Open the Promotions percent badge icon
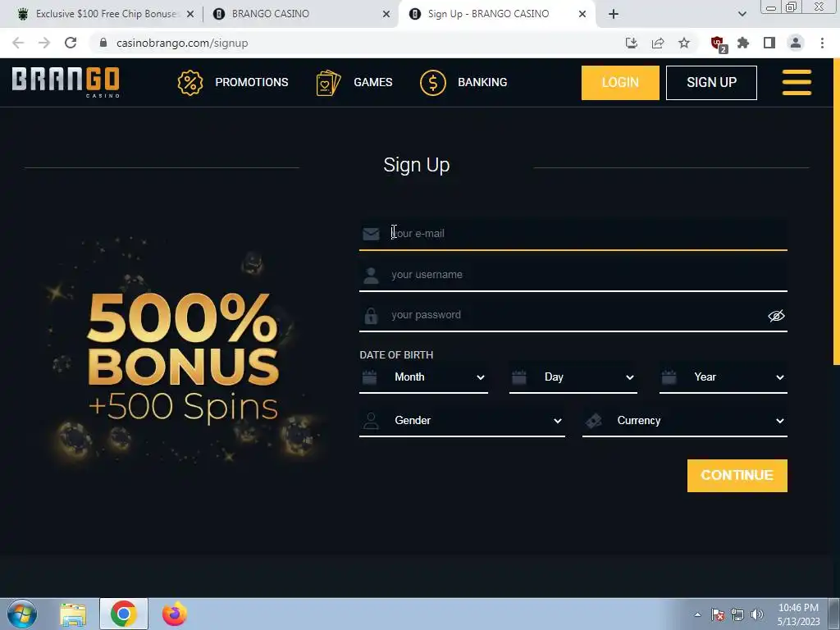Screen dimensions: 840x630 coord(190,83)
